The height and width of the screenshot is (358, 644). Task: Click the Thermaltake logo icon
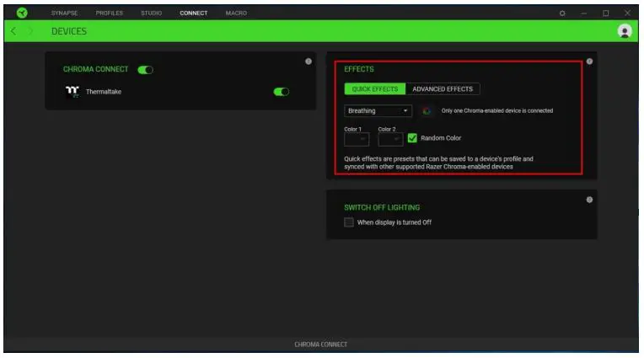pyautogui.click(x=72, y=91)
